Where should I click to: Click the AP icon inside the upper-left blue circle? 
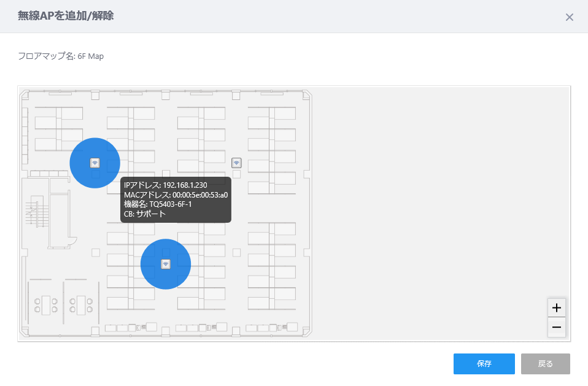(95, 163)
